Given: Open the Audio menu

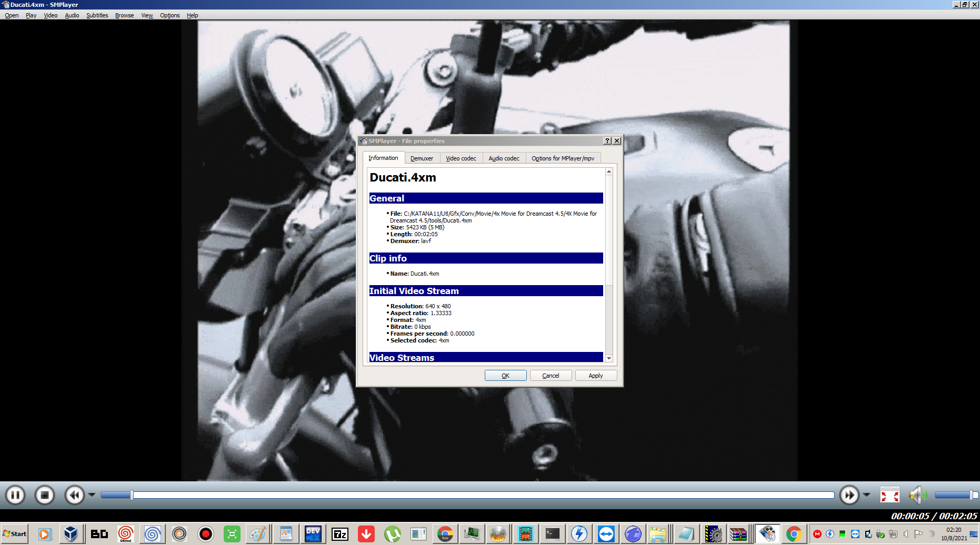Looking at the screenshot, I should [72, 15].
